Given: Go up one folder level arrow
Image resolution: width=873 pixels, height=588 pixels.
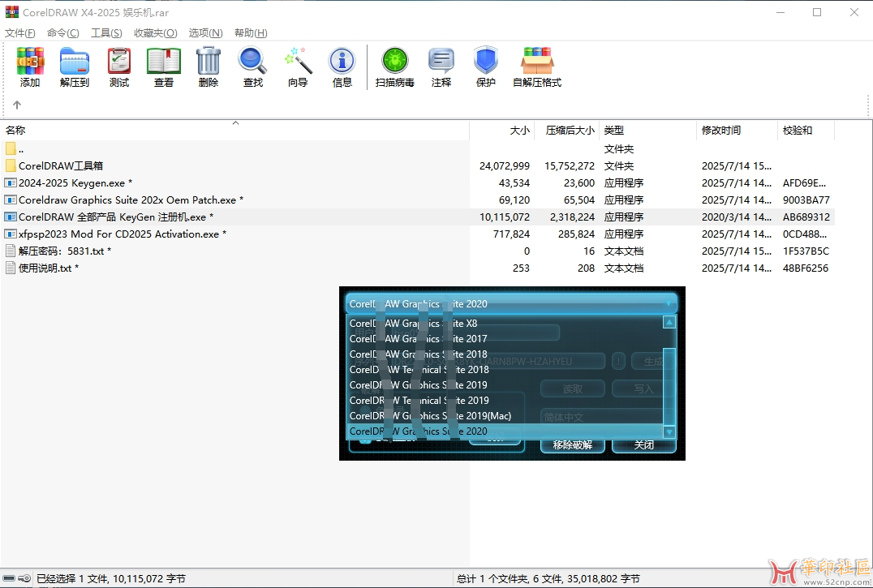Looking at the screenshot, I should click(17, 105).
